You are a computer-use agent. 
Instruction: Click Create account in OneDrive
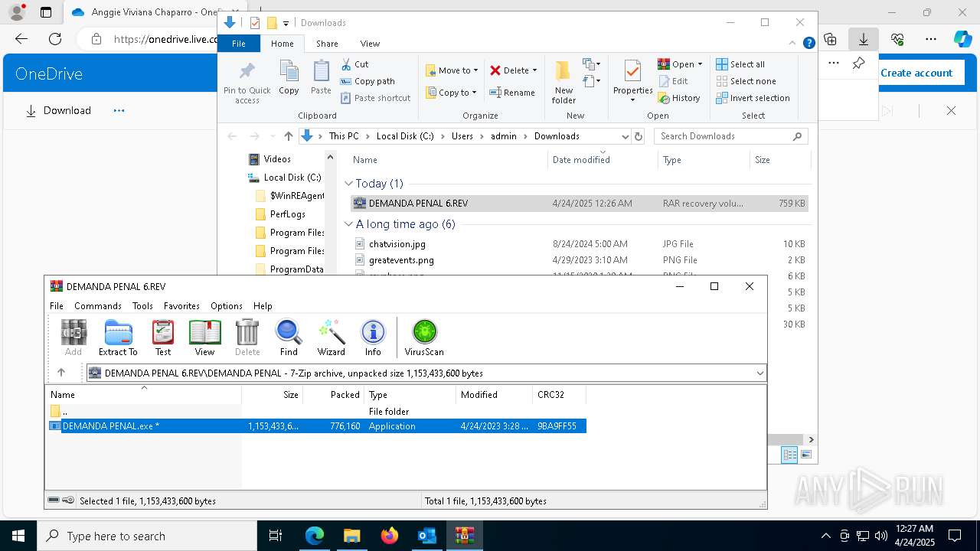click(916, 73)
